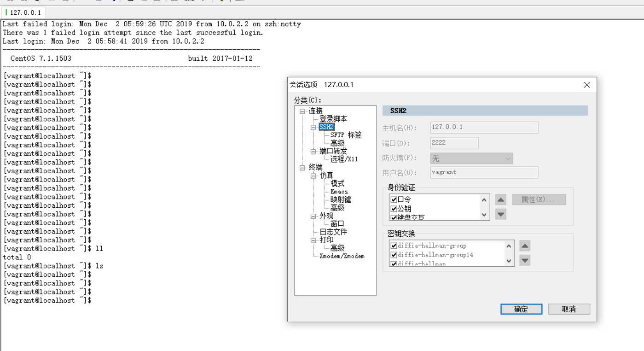Collapse the 终端 tree node

[302, 167]
